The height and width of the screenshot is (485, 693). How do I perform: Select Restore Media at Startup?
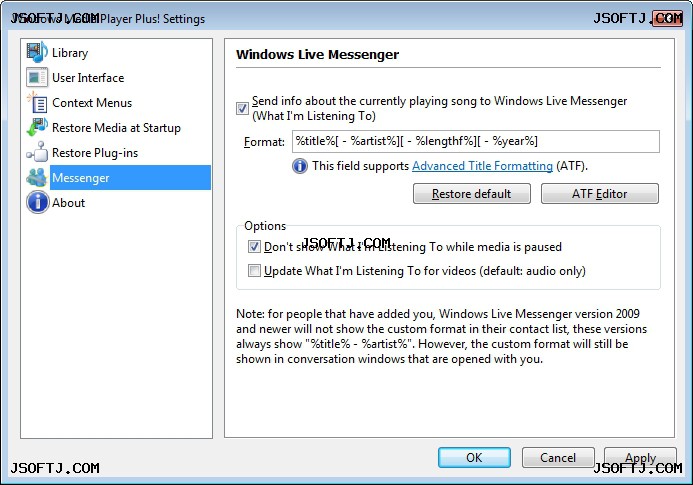[x=116, y=128]
